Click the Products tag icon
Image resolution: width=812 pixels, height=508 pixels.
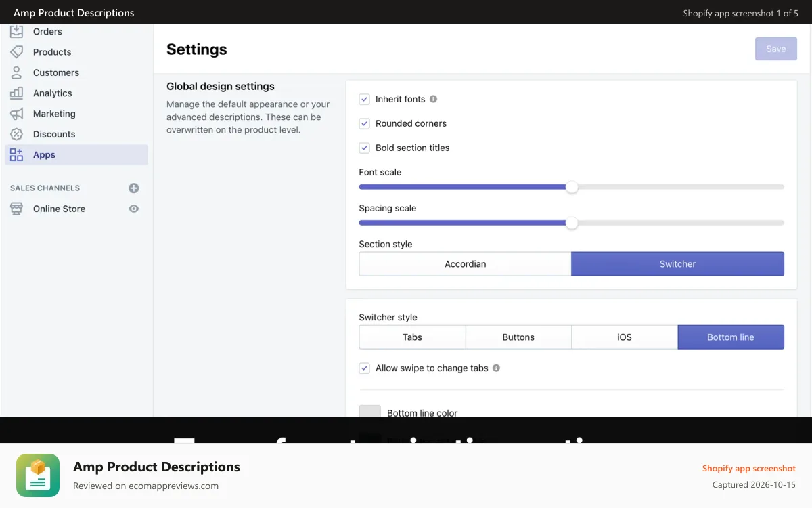(16, 52)
